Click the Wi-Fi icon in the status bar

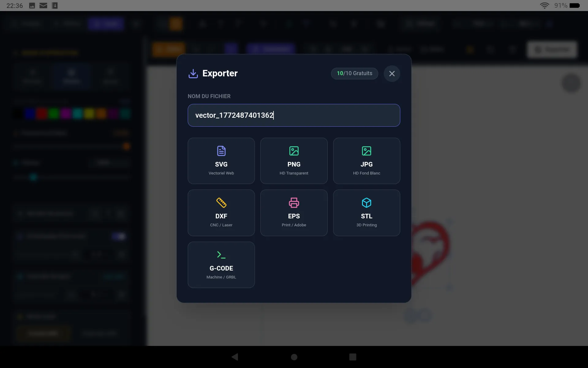coord(545,5)
